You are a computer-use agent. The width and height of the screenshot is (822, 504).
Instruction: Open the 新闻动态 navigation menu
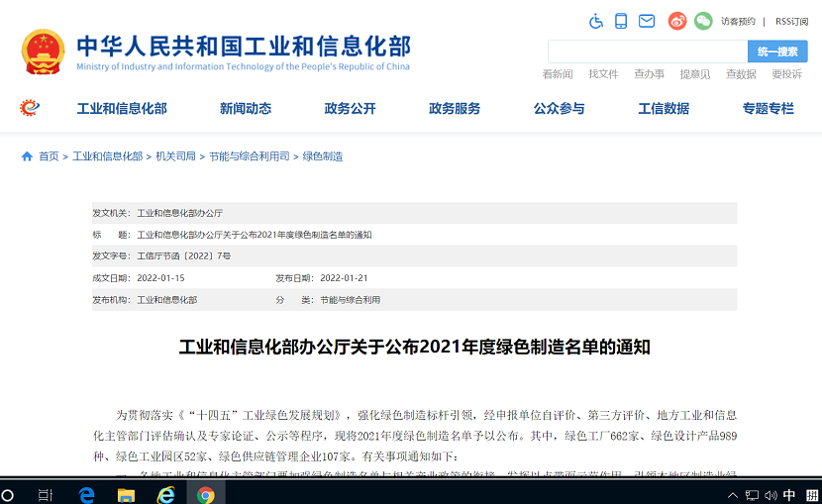246,109
